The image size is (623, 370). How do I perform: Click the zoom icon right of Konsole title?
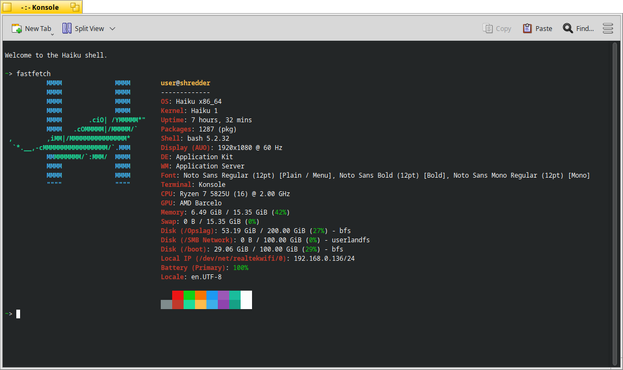click(x=75, y=7)
